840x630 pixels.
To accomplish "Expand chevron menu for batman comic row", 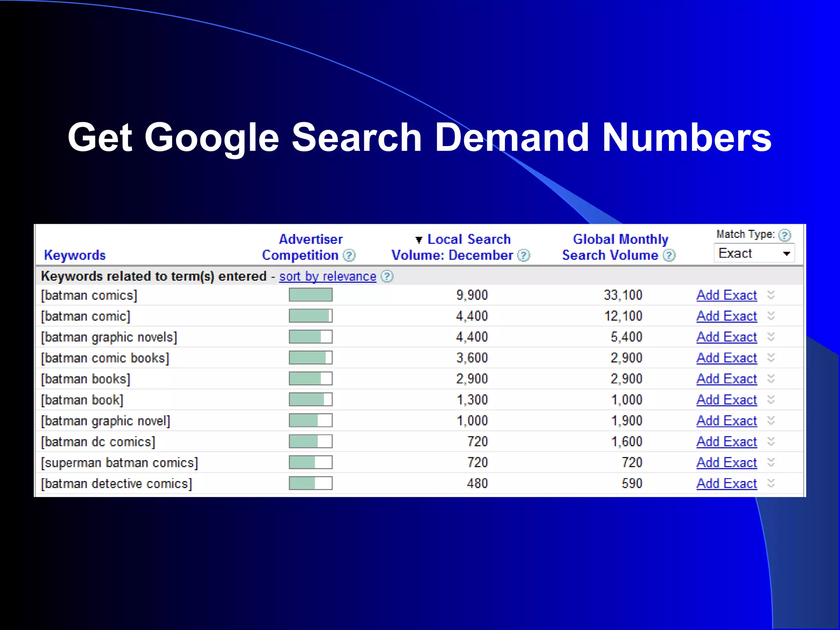I will coord(771,316).
